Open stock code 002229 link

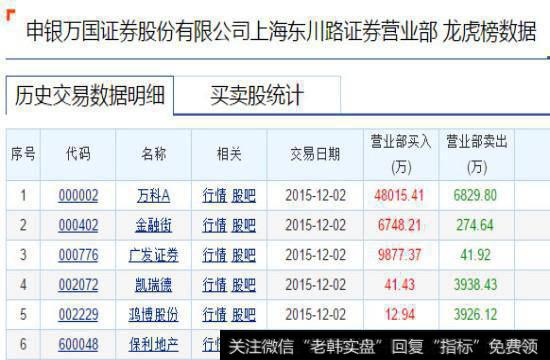pyautogui.click(x=78, y=315)
